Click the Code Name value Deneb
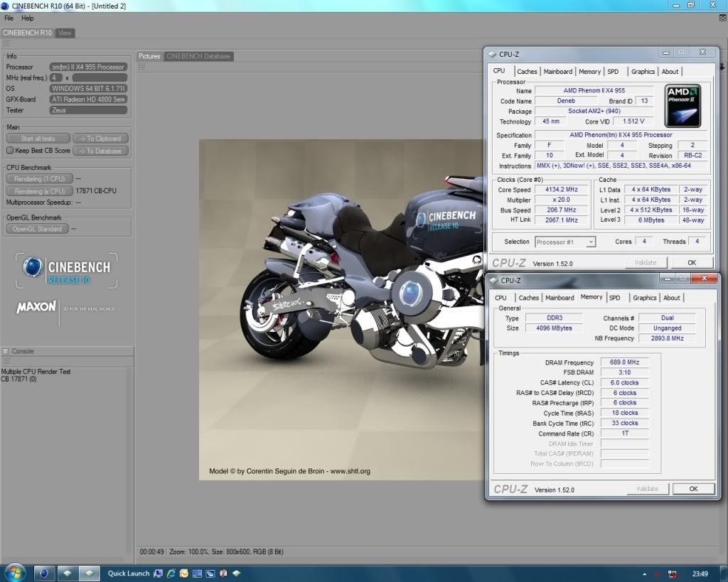Viewport: 728px width, 582px height. click(x=566, y=101)
